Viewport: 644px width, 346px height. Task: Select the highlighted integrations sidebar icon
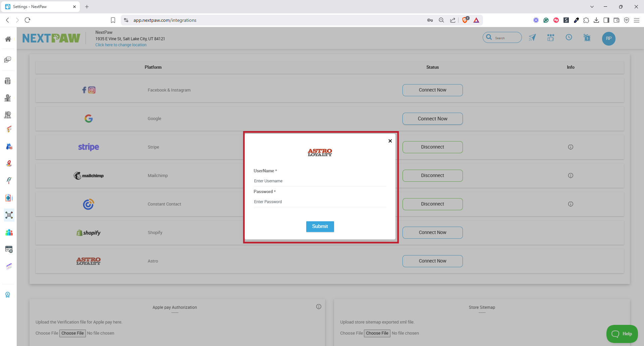tap(9, 215)
